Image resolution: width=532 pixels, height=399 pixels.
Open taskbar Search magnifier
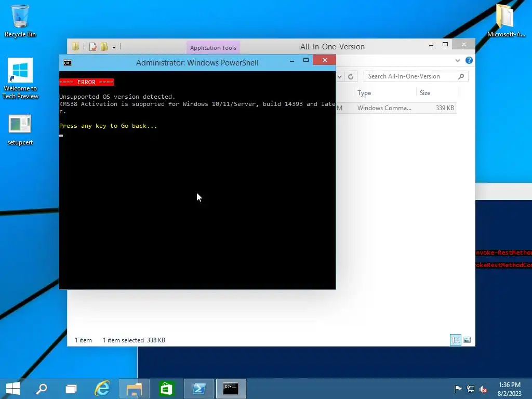click(x=42, y=389)
